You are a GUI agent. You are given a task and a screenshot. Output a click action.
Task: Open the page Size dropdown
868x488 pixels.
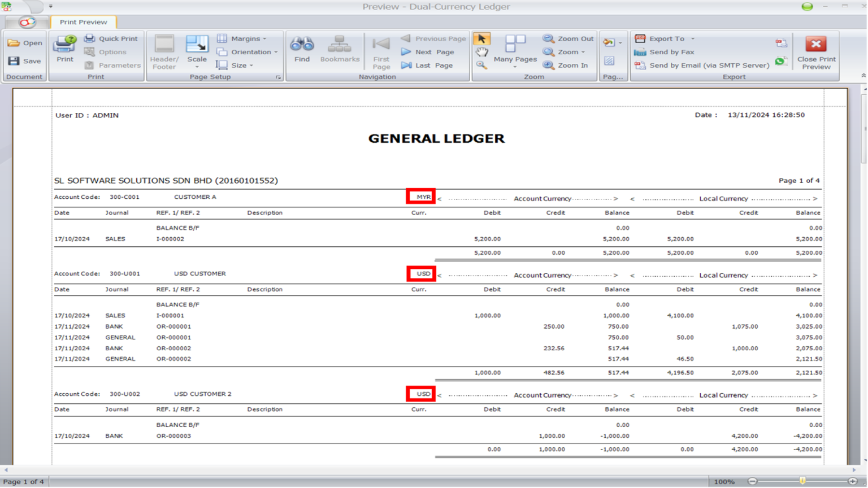click(235, 66)
